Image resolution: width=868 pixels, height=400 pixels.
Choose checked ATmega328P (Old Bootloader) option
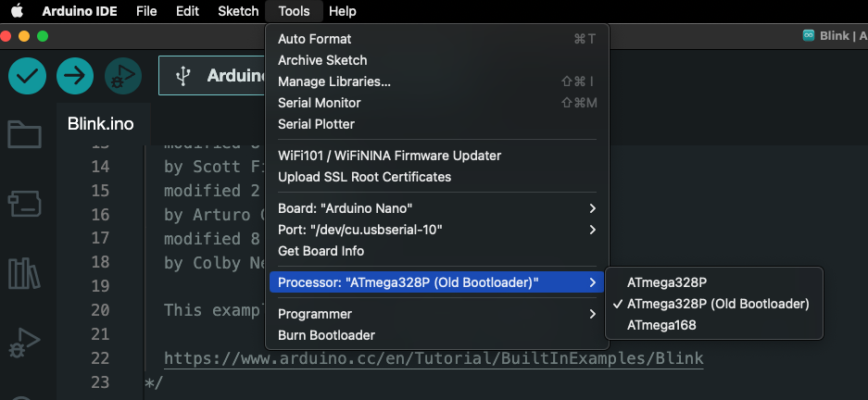[717, 304]
